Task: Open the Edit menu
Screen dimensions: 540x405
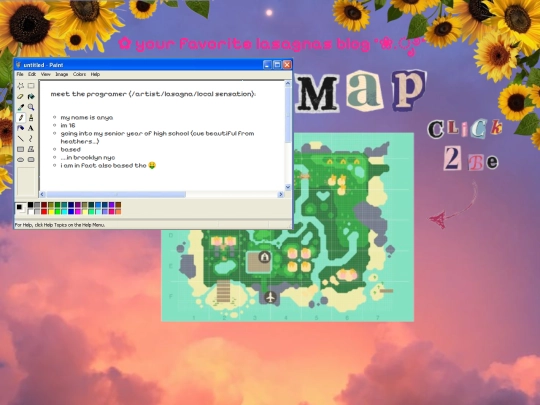Action: click(x=32, y=74)
